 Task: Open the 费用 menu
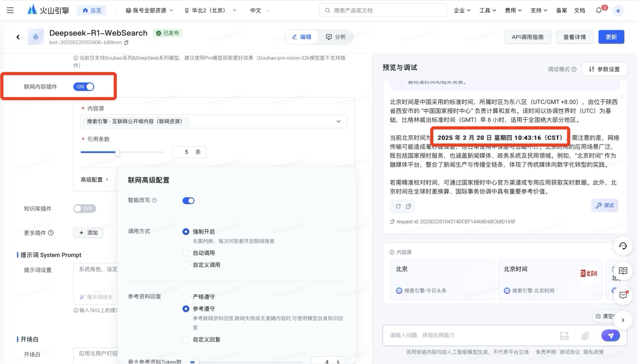513,10
